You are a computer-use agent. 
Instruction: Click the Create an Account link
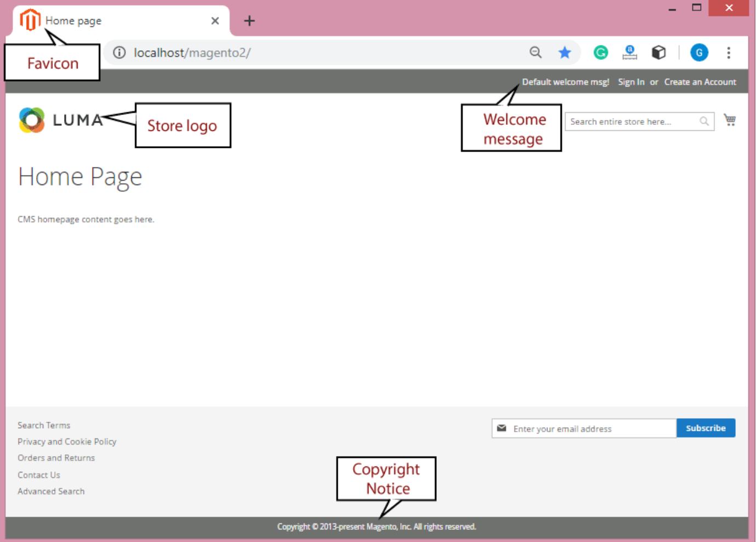pyautogui.click(x=700, y=82)
